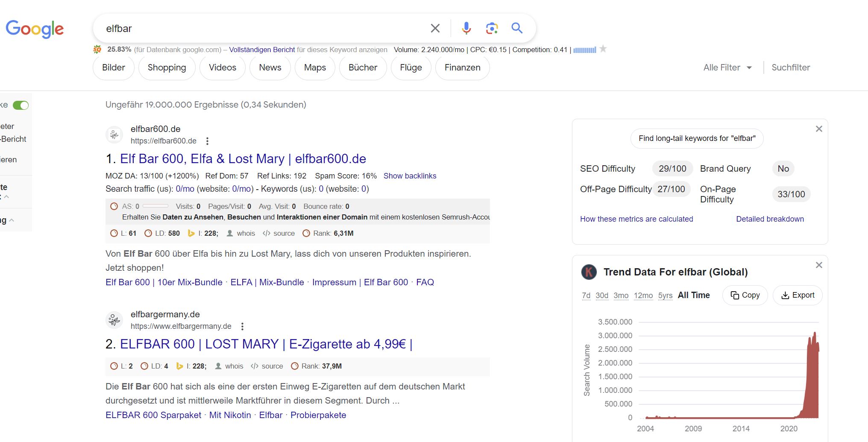Click Find long-tail keywords for "elfbar" button

pyautogui.click(x=697, y=138)
